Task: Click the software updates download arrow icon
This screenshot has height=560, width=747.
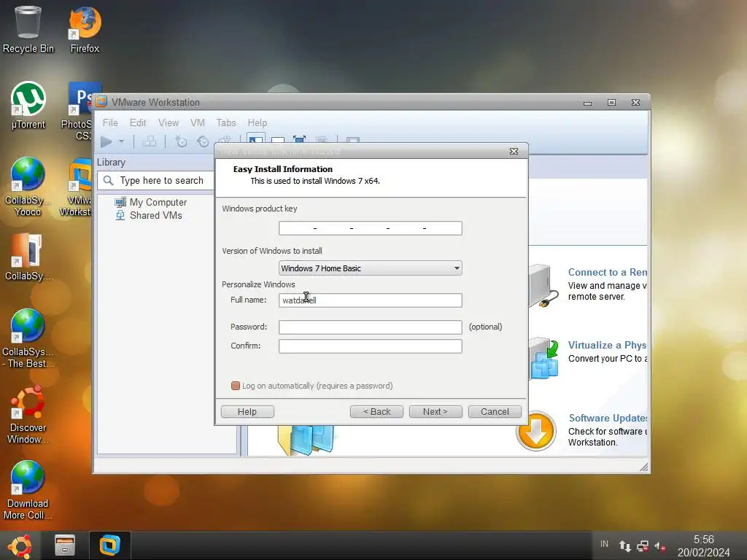Action: (x=536, y=430)
